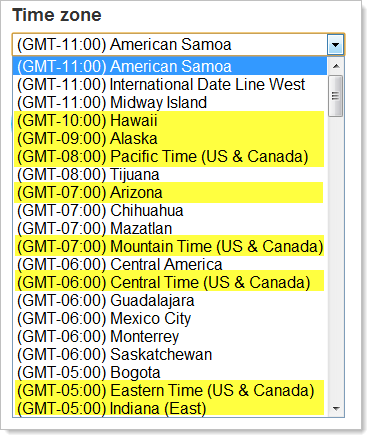Choose Eastern Time (US & Canada)
This screenshot has height=440, width=372.
click(170, 390)
